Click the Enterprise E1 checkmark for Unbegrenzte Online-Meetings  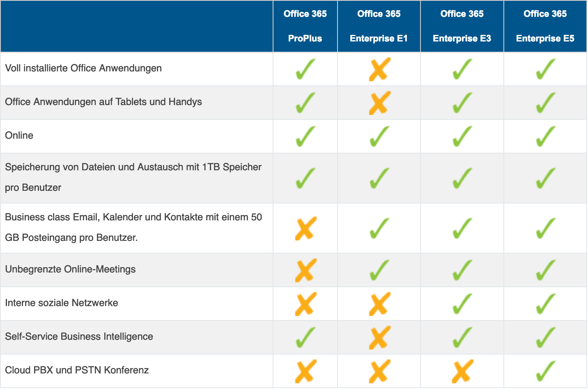tap(379, 270)
